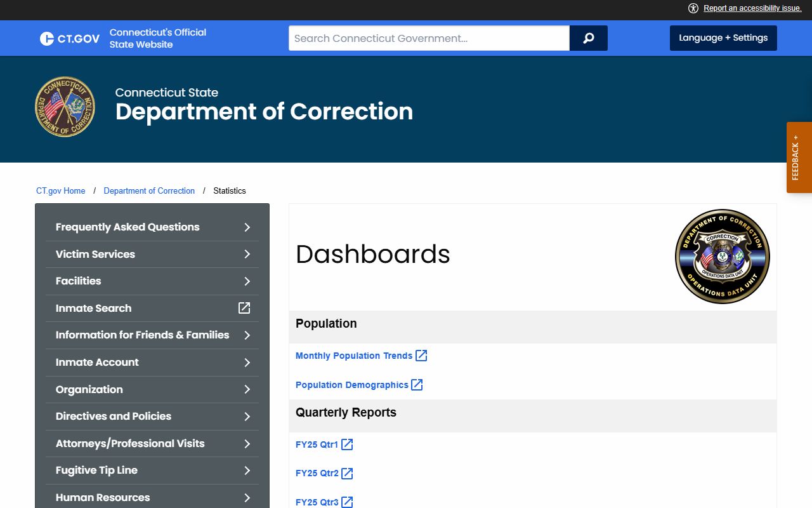Open FY25 Qtr2 report link
Image resolution: width=812 pixels, height=508 pixels.
(x=317, y=474)
